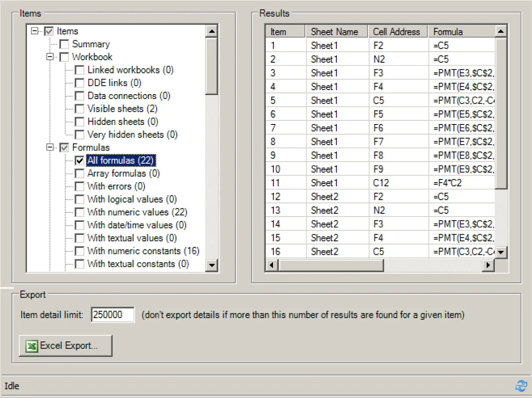Click the right arrow of the horizontal scrollbar
Image resolution: width=532 pixels, height=398 pixels.
(x=488, y=265)
